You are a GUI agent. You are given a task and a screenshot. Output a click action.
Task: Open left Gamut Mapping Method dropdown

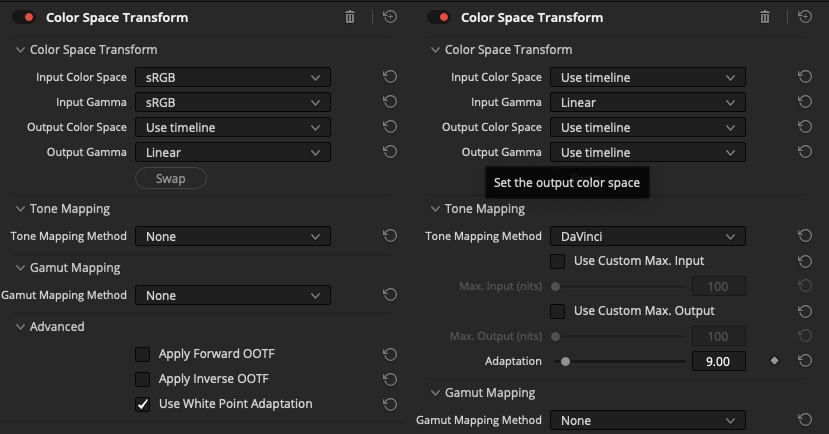point(233,295)
